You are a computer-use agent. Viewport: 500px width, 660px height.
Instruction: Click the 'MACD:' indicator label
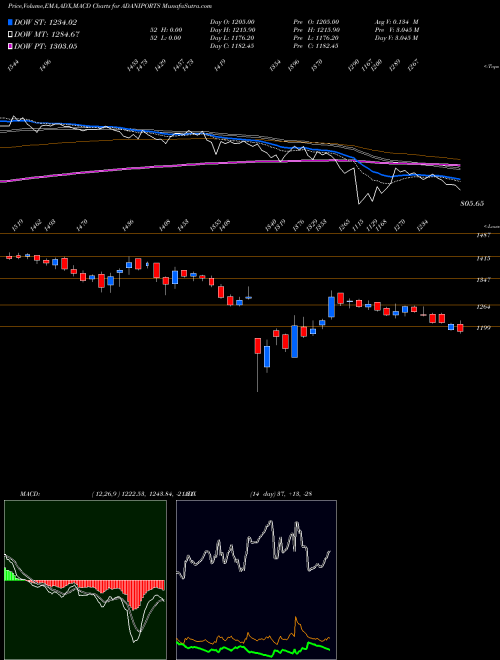[29, 494]
